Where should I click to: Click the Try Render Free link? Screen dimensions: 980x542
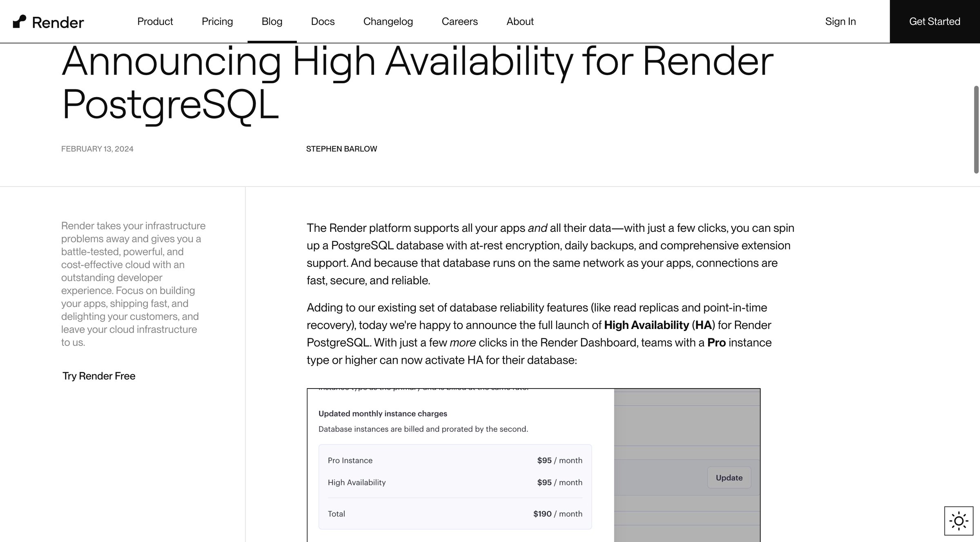pos(99,376)
